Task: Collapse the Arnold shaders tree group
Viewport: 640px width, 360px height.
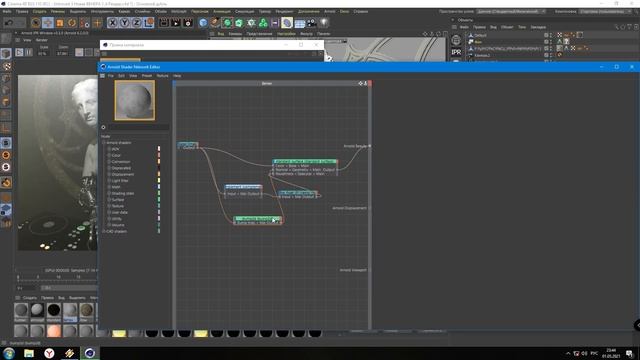Action: point(104,143)
